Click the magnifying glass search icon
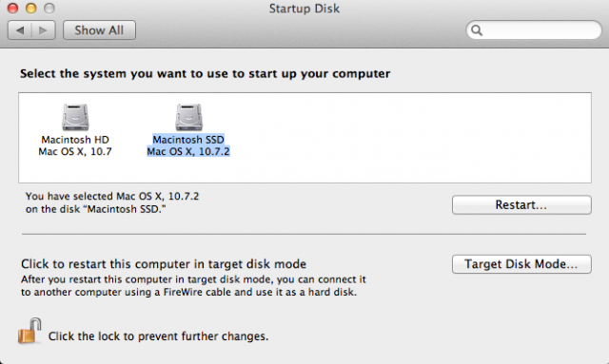This screenshot has height=364, width=609. (477, 30)
